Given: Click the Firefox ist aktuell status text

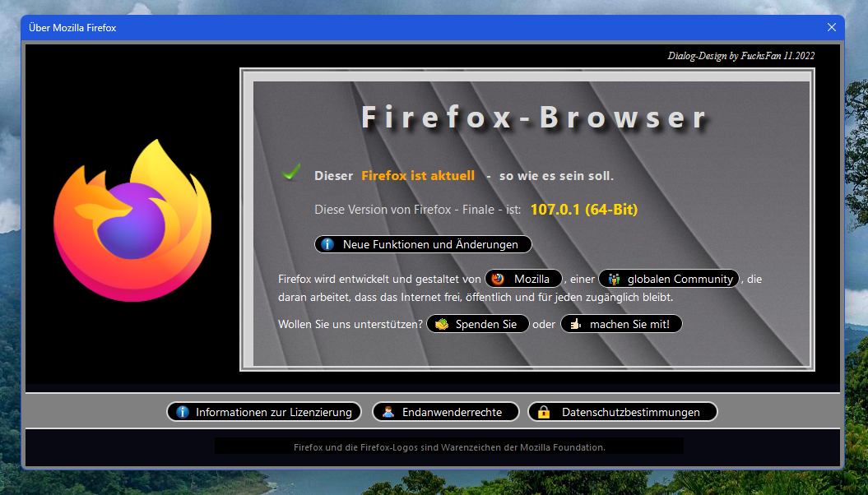Looking at the screenshot, I should 418,176.
